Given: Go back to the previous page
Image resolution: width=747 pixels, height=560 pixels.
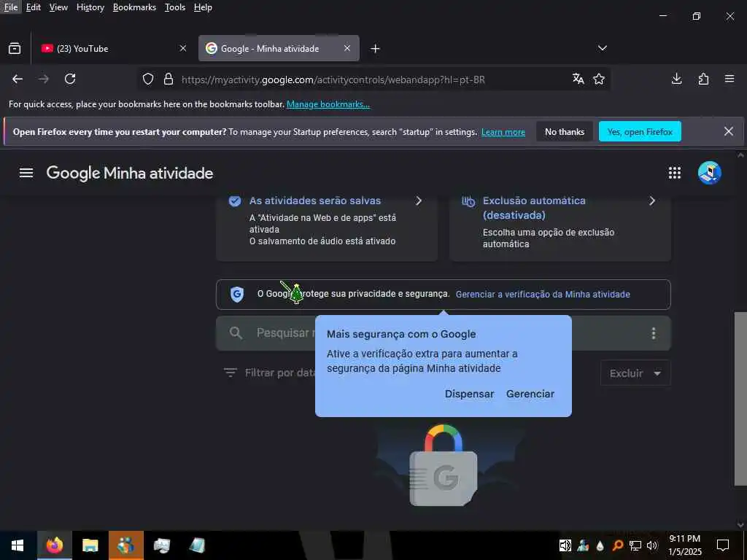Looking at the screenshot, I should coord(18,79).
